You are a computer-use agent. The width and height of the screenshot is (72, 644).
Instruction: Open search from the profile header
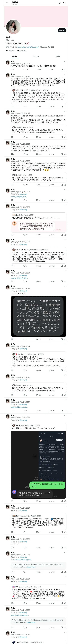tap(64, 3)
